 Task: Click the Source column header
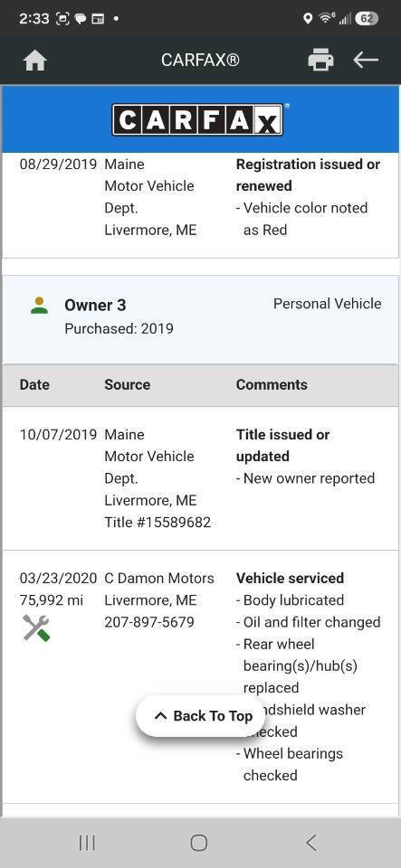coord(127,385)
